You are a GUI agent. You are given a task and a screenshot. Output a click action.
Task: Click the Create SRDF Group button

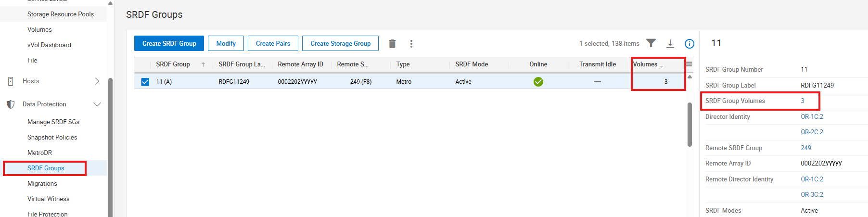(169, 43)
